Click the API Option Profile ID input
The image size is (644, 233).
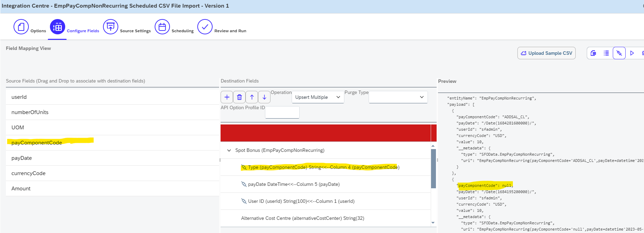click(282, 112)
